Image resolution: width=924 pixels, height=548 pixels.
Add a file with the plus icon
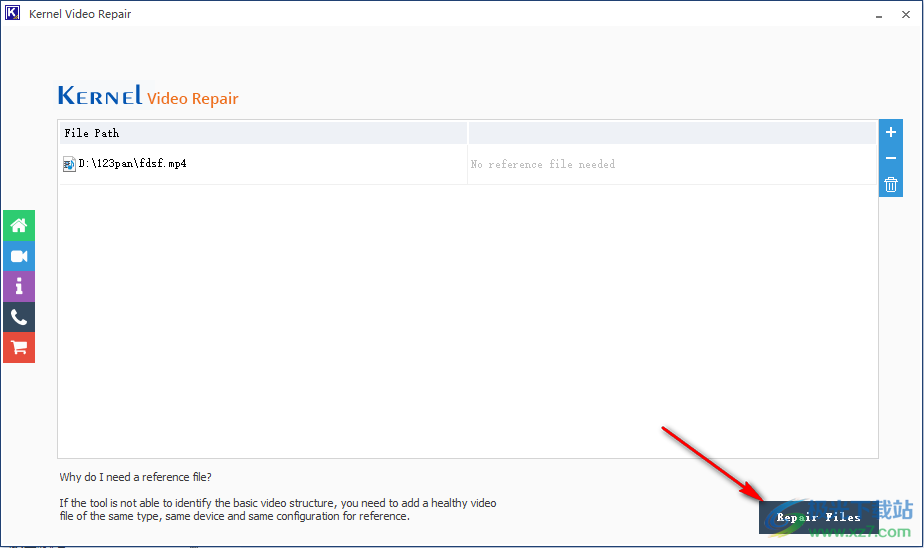890,133
